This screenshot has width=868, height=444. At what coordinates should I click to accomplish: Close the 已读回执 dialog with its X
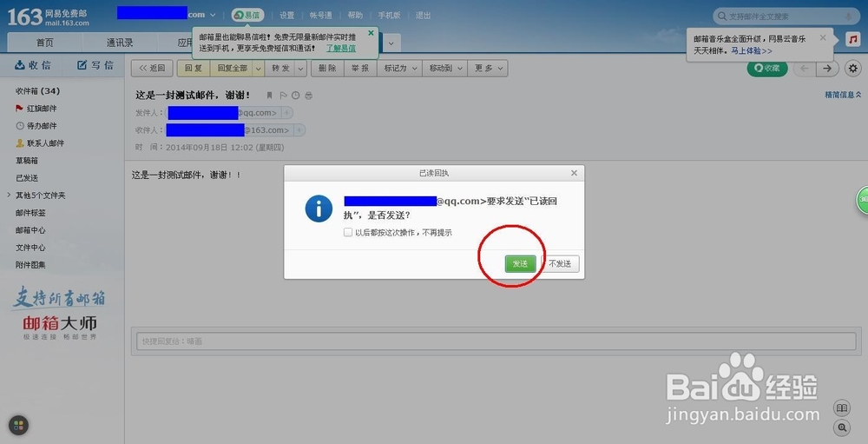[574, 173]
